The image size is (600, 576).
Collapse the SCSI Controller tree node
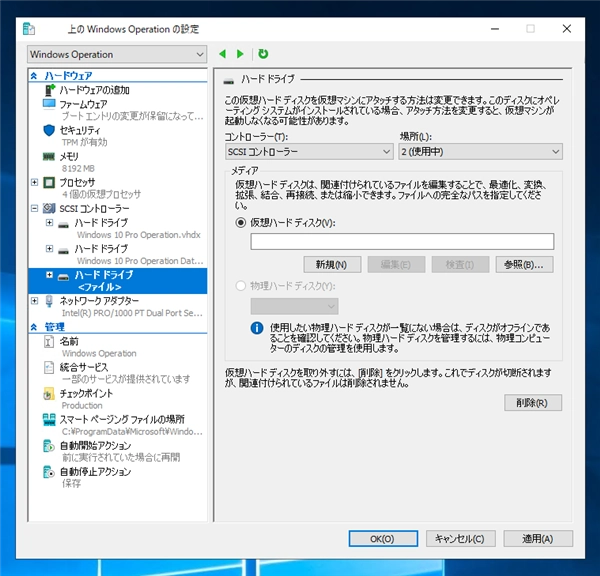point(34,209)
